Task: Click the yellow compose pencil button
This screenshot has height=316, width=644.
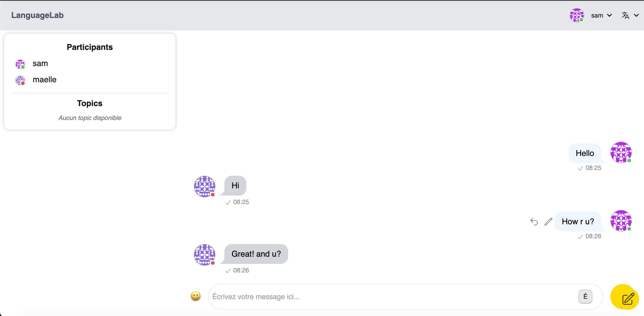Action: pyautogui.click(x=624, y=297)
